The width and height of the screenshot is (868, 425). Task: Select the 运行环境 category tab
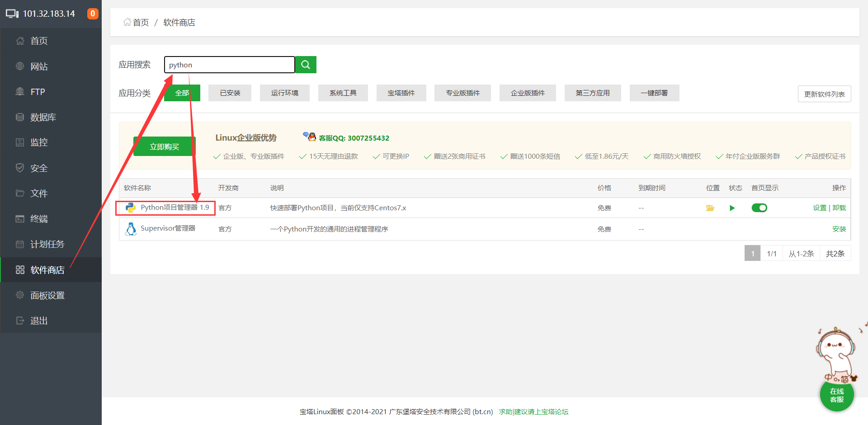[285, 93]
